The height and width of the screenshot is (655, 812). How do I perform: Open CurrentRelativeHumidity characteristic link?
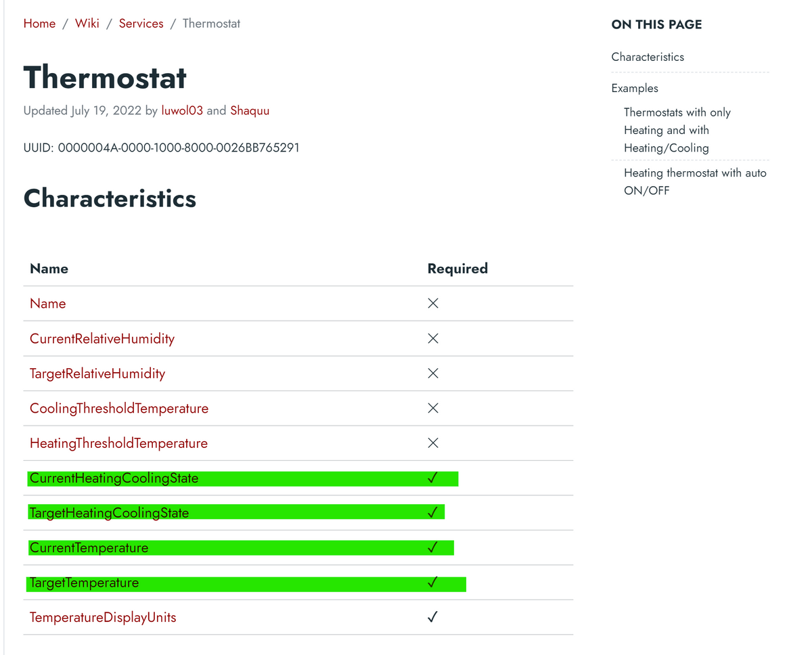click(102, 339)
